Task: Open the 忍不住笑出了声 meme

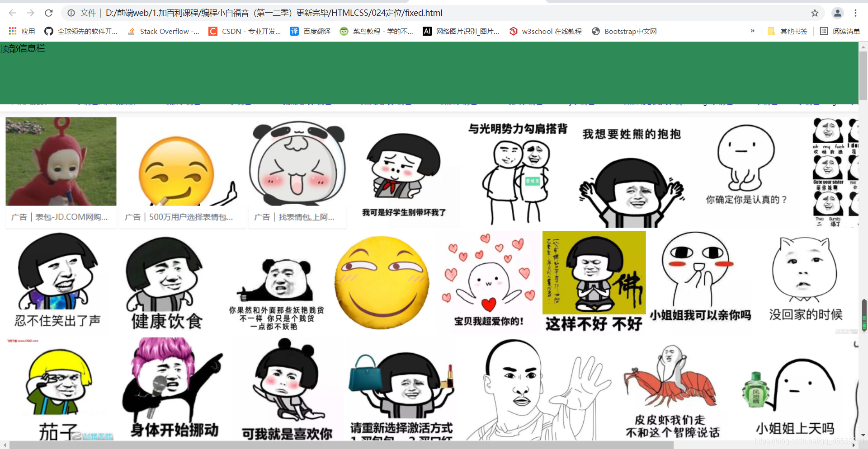Action: pyautogui.click(x=57, y=281)
